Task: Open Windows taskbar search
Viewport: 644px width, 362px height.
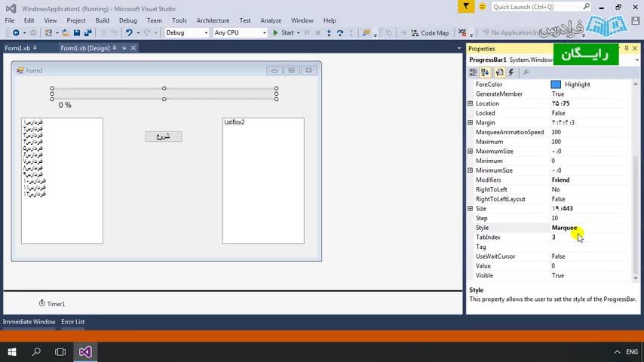Action: (x=36, y=351)
